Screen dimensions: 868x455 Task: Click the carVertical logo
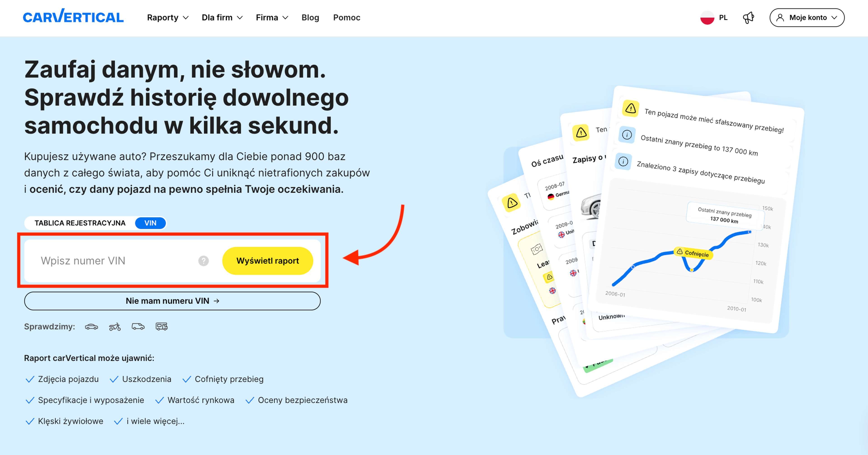(73, 17)
